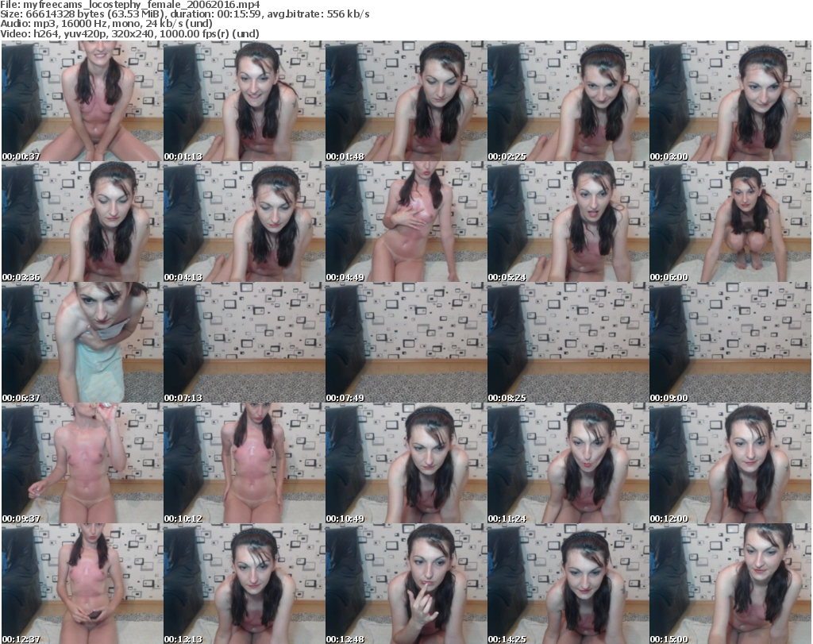
Task: Select the thumbnail frame stamped 00:01:13
Action: point(244,101)
